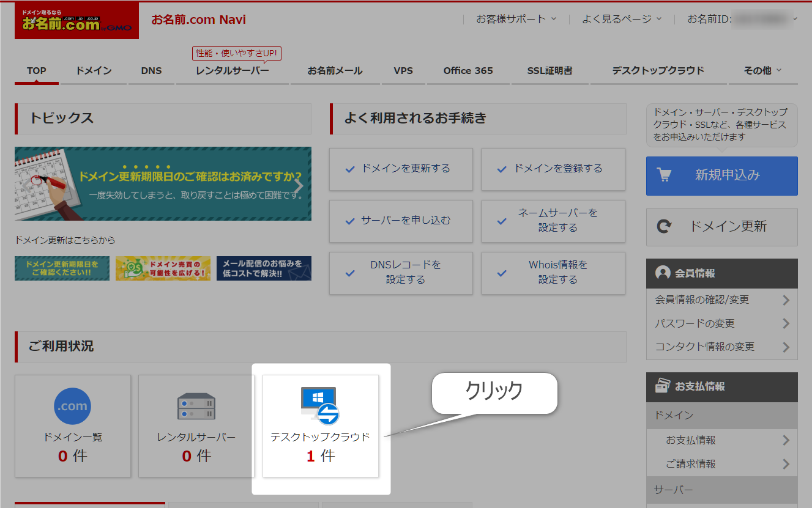Screen dimensions: 812x508
Task: Open the Office 365 tab
Action: 468,71
